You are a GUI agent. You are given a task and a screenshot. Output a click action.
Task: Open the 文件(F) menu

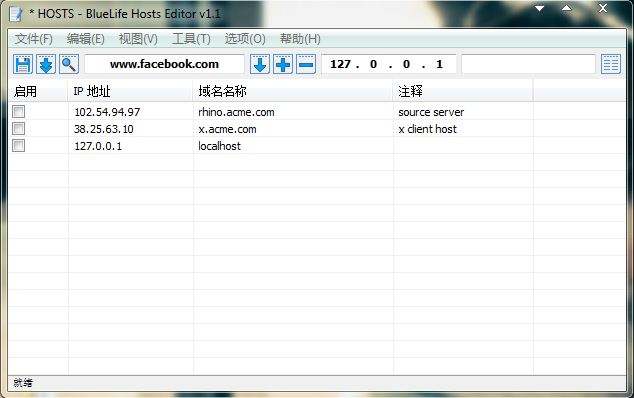(34, 39)
